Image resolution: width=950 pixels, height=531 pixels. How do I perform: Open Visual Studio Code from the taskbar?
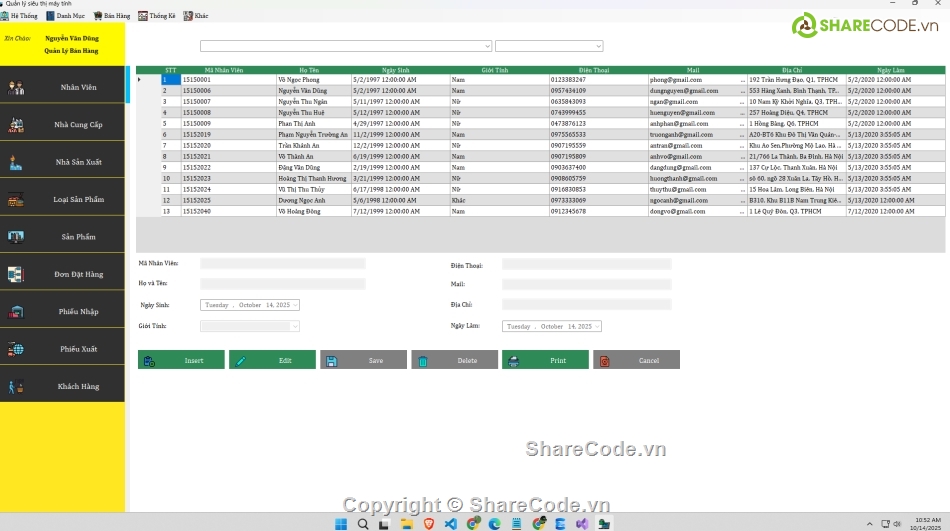point(451,523)
